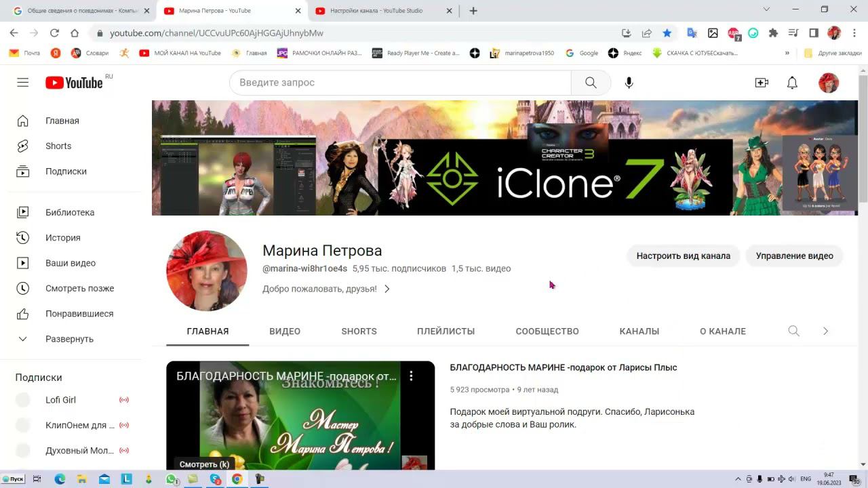Open the Яндекс bookmark
Image resolution: width=868 pixels, height=488 pixels.
(x=625, y=53)
